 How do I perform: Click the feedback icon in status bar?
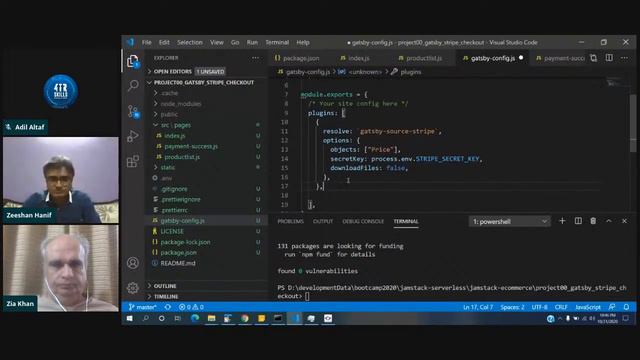point(611,307)
